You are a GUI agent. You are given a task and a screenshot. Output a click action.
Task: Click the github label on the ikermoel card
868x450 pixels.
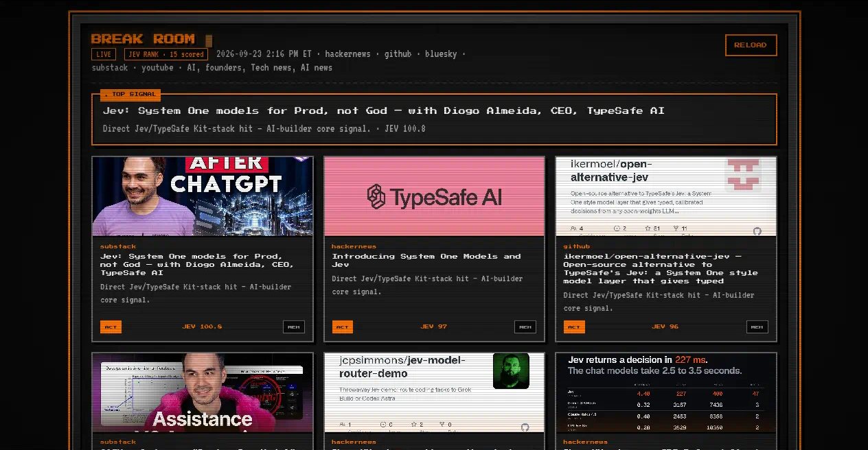(577, 246)
